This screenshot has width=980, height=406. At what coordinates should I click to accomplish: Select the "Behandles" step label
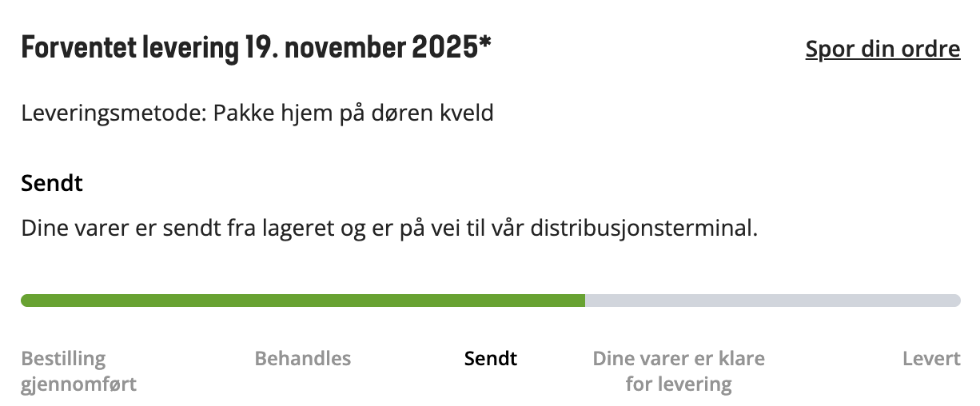[302, 358]
